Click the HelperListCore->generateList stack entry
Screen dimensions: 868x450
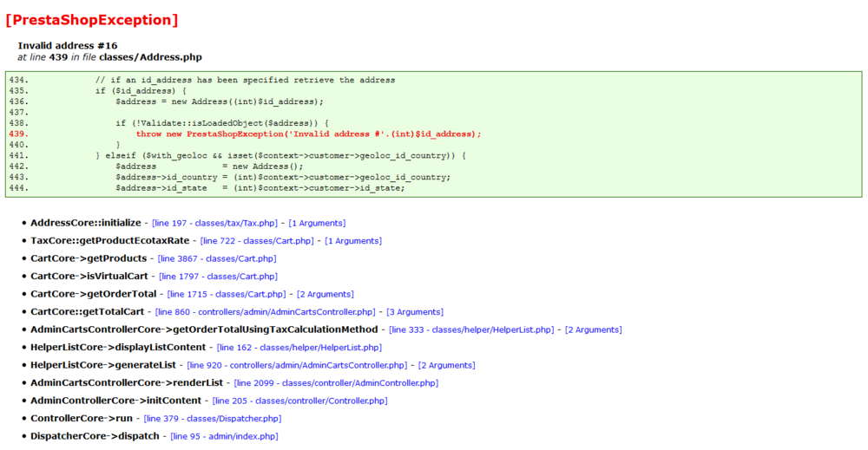pyautogui.click(x=103, y=365)
